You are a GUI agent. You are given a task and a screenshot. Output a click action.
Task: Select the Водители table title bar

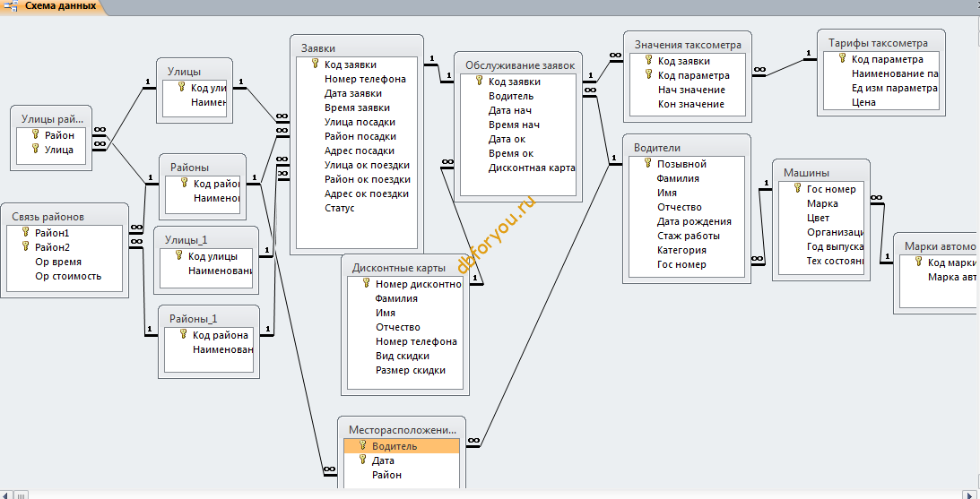[x=686, y=148]
